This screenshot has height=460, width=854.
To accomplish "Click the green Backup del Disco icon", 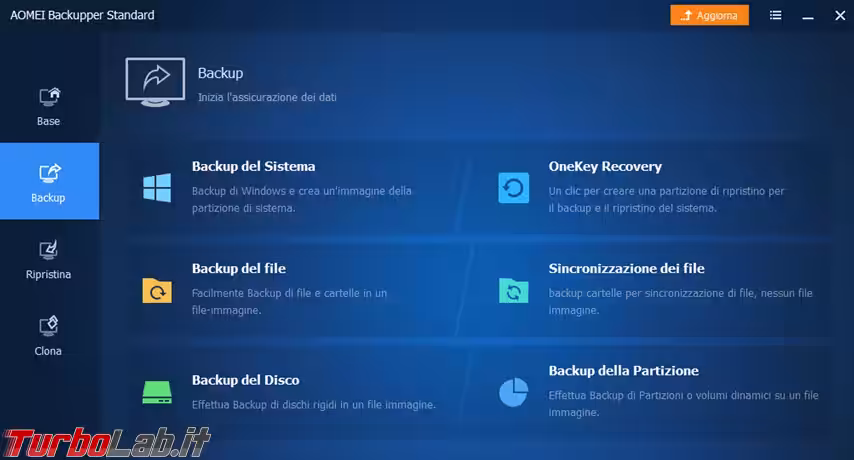I will [157, 392].
